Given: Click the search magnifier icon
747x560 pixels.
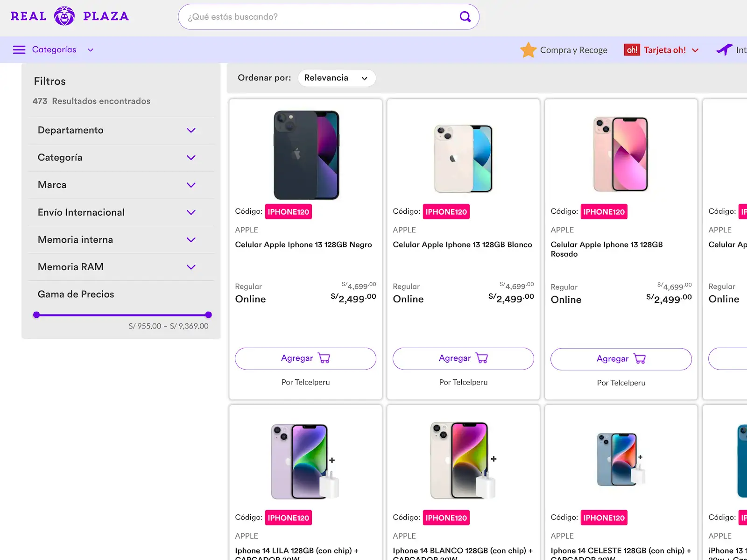Looking at the screenshot, I should point(465,17).
